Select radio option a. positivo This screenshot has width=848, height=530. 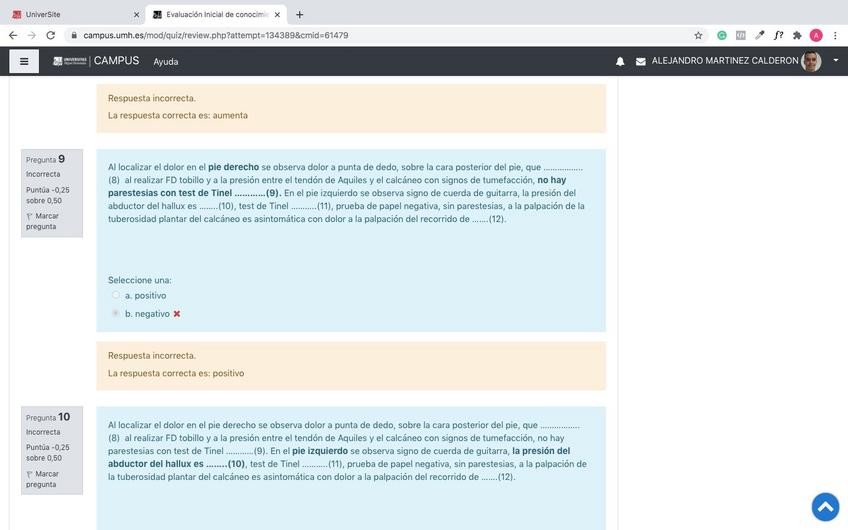click(116, 295)
